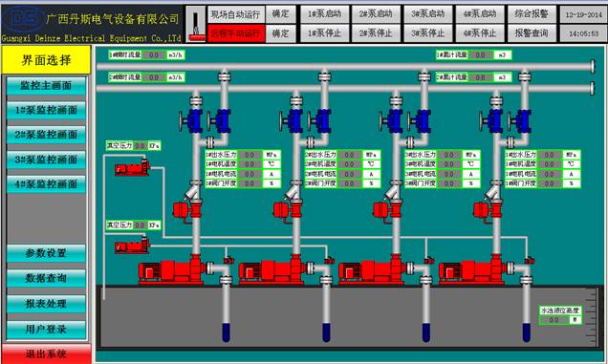The image size is (608, 364).
Task: Click the upper red vacuum pump icon
Action: point(132,168)
